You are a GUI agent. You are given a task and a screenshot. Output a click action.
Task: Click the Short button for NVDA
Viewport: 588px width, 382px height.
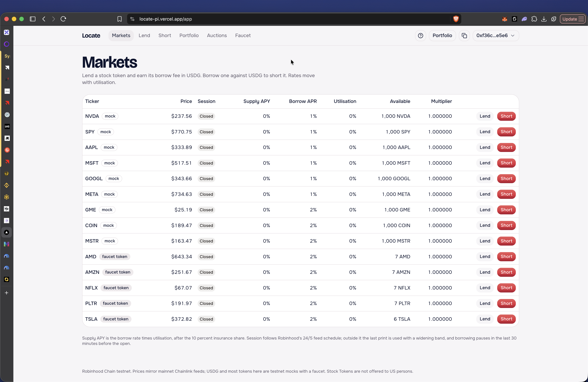pyautogui.click(x=506, y=116)
